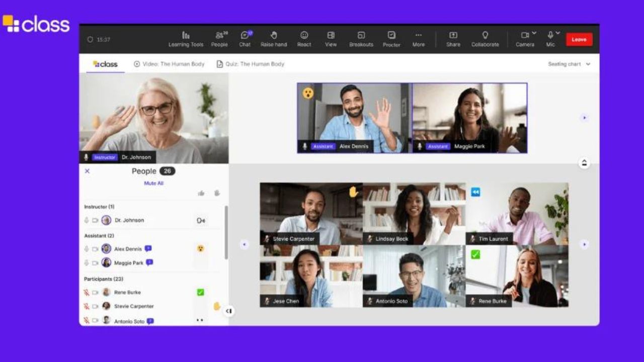The image size is (644, 362).
Task: Click the Class logo in the corner
Action: point(36,24)
